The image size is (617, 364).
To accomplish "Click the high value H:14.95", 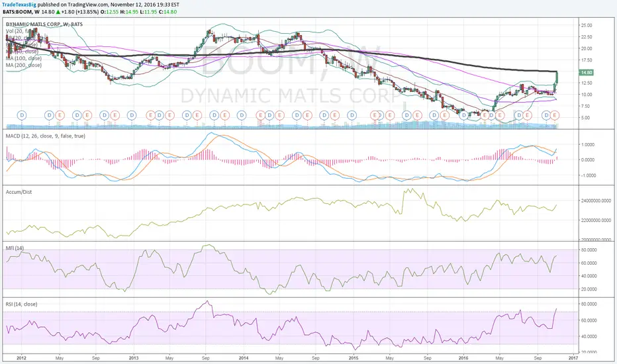I will pyautogui.click(x=130, y=12).
